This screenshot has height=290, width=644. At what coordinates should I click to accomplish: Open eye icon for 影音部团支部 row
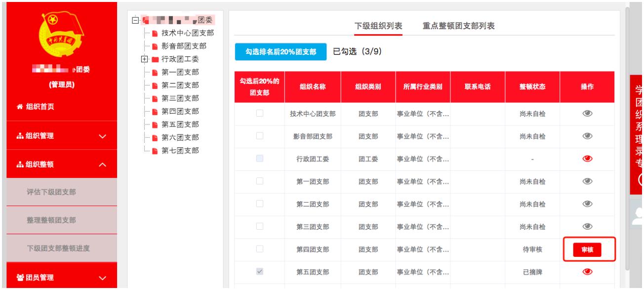(x=587, y=136)
